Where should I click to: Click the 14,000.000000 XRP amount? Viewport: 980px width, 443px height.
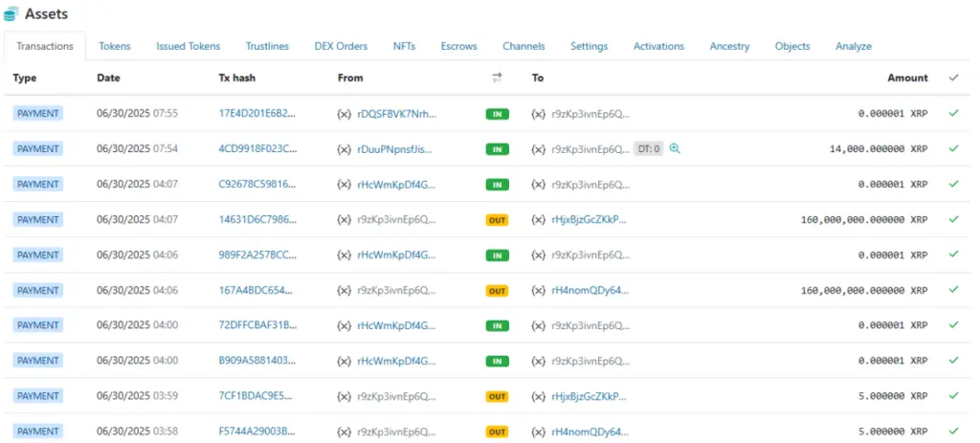[879, 149]
